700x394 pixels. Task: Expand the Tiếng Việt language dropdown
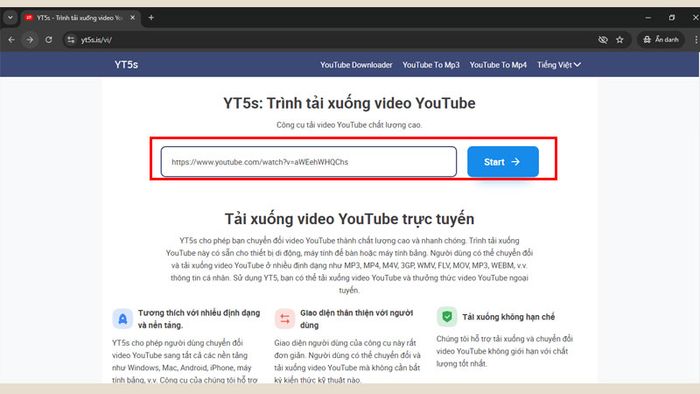[558, 65]
